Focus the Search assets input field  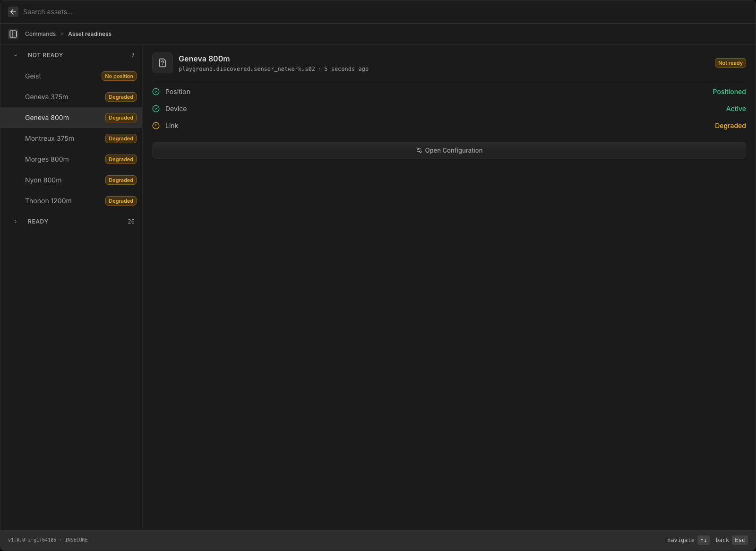point(378,12)
